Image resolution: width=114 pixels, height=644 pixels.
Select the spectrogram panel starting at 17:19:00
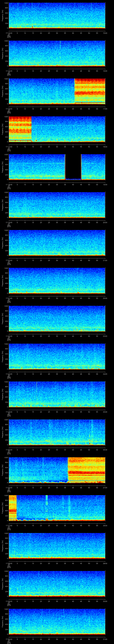57,205
